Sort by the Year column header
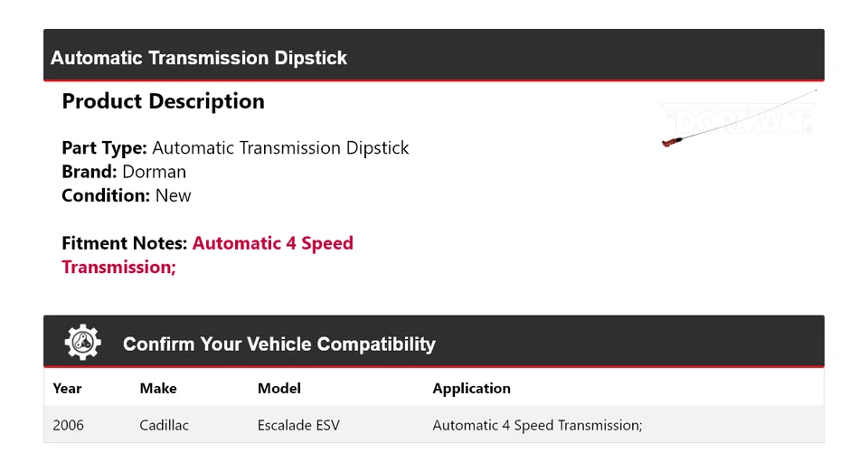 67,389
